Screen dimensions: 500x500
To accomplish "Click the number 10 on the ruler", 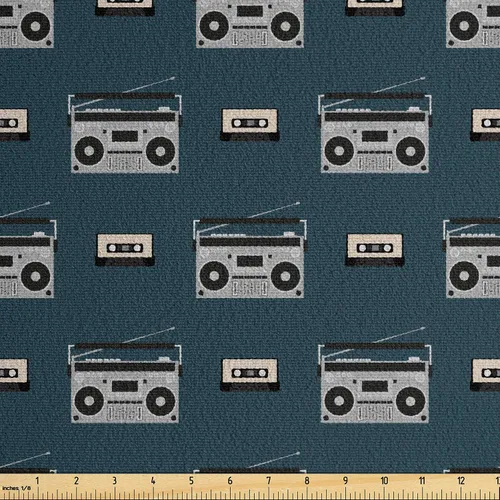I will click(x=384, y=480).
